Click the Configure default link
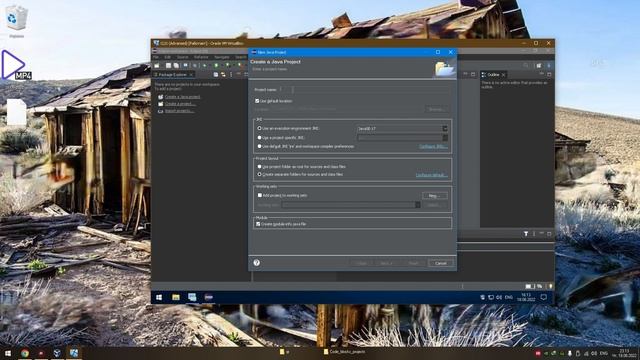Screen dimensions: 640x360 pyautogui.click(x=431, y=175)
